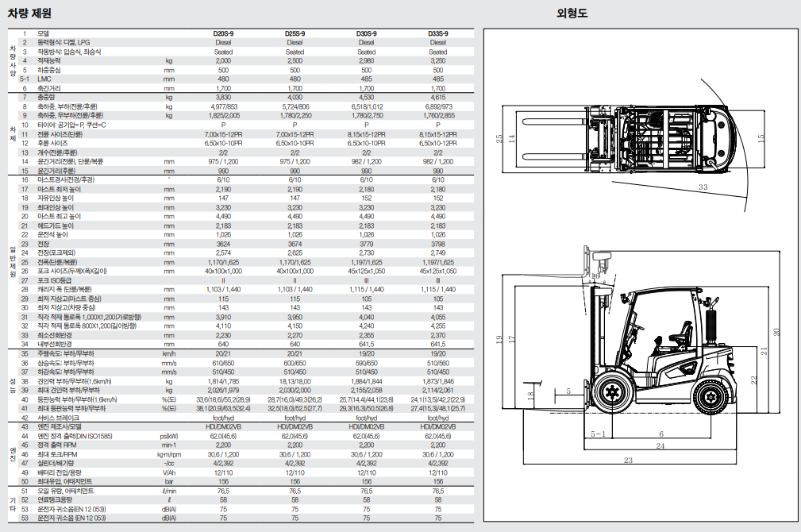Viewport: 801px width, 532px height.
Task: Click axle load value 4,977/853
Action: pyautogui.click(x=223, y=107)
